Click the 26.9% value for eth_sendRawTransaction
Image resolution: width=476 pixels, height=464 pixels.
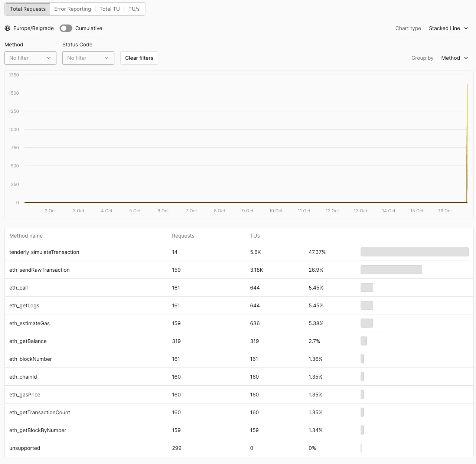[x=316, y=270]
